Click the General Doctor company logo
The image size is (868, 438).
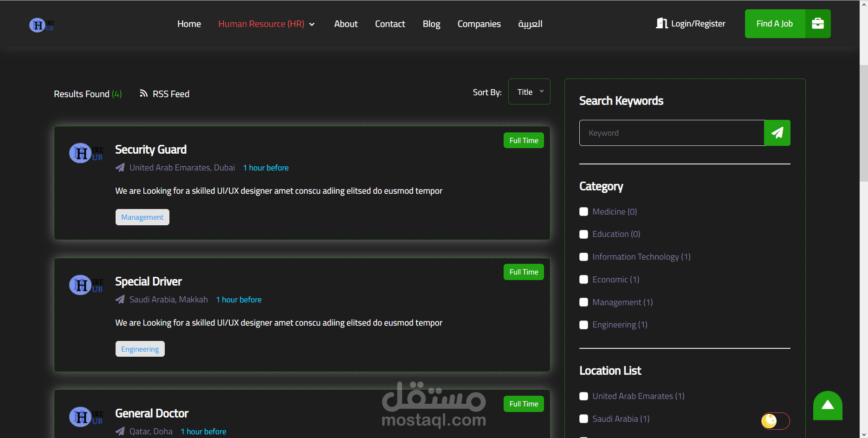86,417
